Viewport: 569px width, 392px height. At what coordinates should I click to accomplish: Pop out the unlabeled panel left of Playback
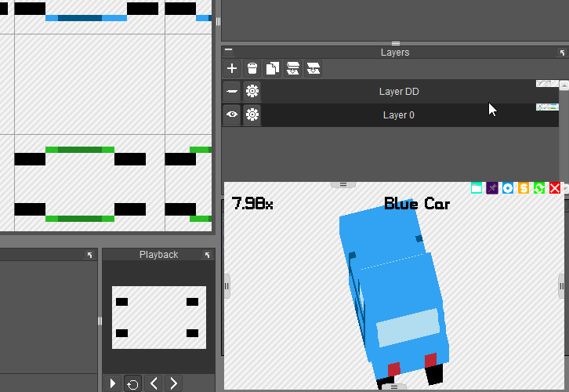pyautogui.click(x=89, y=255)
